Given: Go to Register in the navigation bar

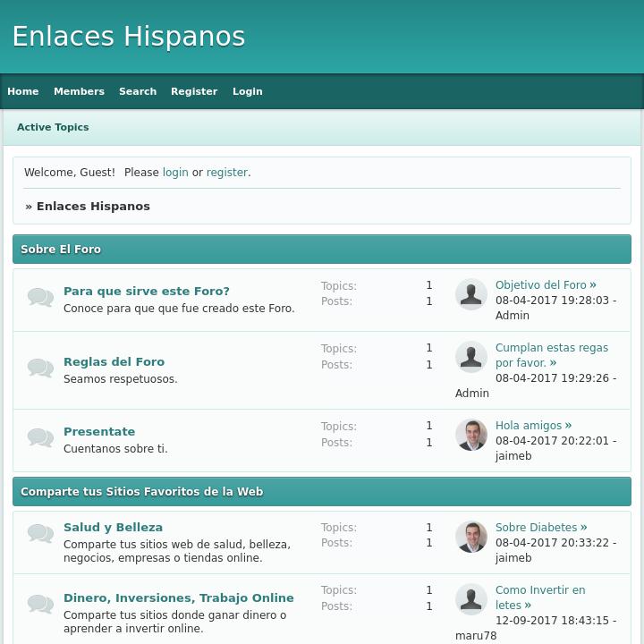Looking at the screenshot, I should 194,91.
